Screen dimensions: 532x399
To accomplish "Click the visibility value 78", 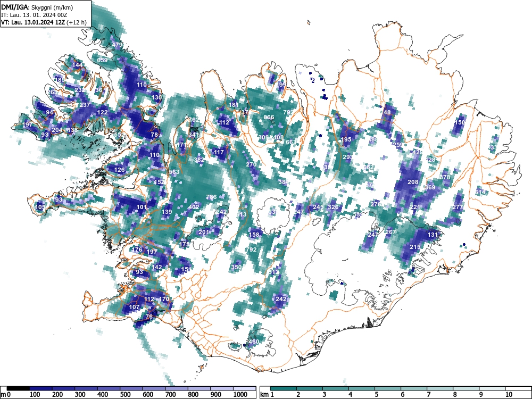I will pyautogui.click(x=154, y=135).
